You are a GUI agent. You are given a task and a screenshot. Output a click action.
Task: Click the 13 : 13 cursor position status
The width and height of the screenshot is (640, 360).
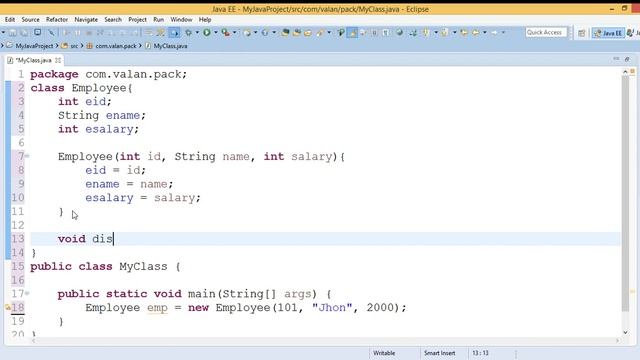click(480, 353)
